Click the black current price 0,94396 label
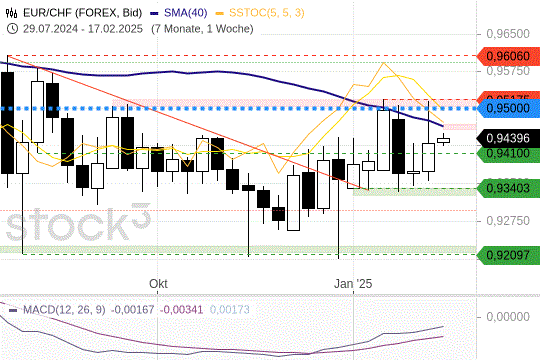Image resolution: width=540 pixels, height=360 pixels. [x=508, y=138]
